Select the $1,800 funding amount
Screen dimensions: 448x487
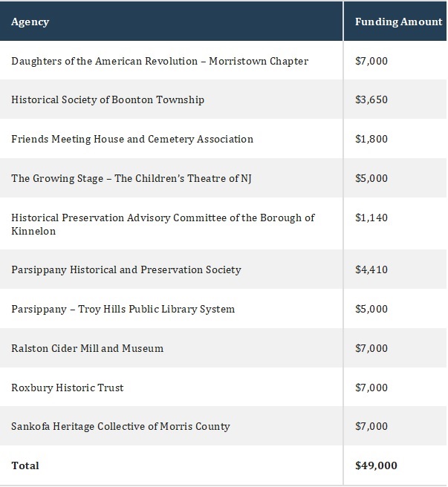[x=371, y=139]
